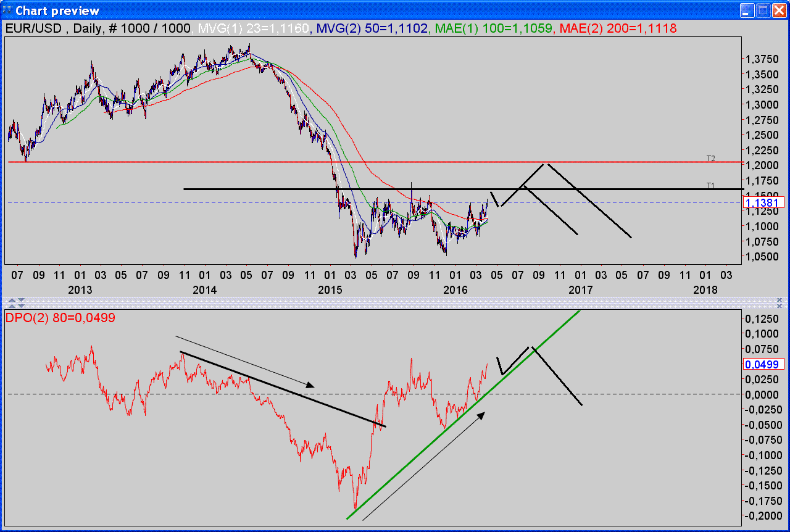This screenshot has height=532, width=790.
Task: Maximize the Chart preview window
Action: (763, 10)
